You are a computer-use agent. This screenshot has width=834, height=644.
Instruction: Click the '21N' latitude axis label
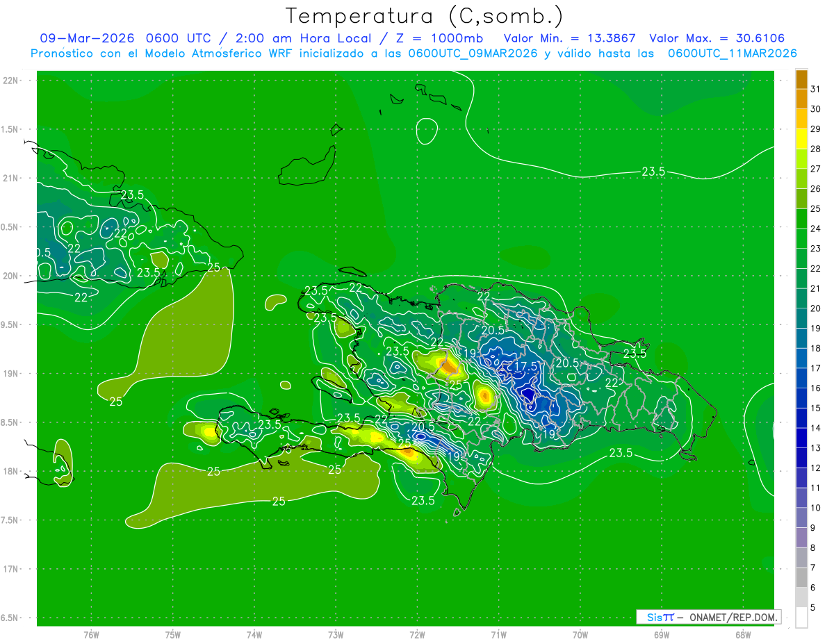click(x=11, y=178)
